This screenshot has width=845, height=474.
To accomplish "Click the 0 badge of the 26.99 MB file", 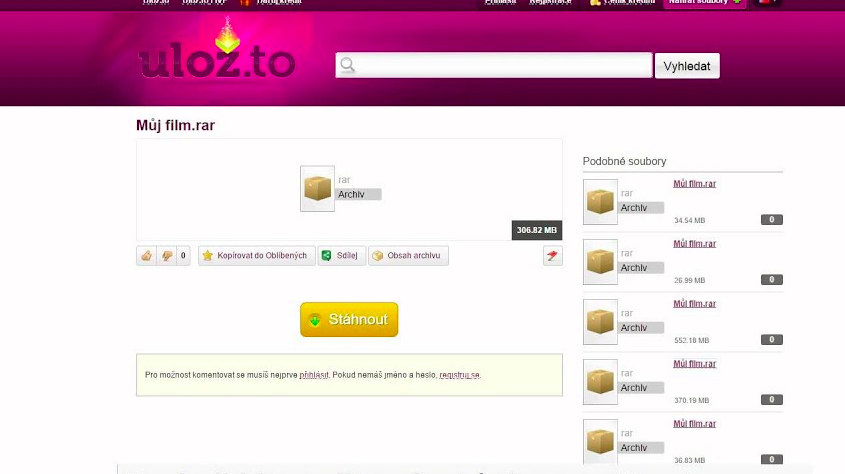I will click(x=772, y=280).
